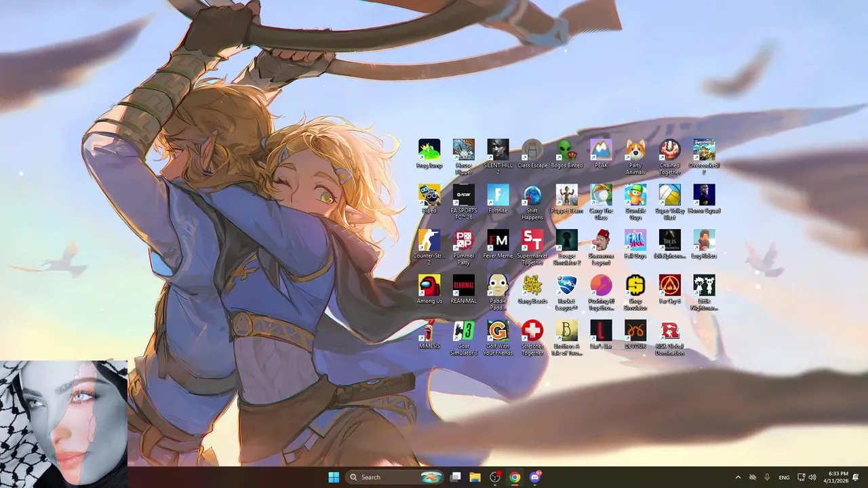Click the Carry The Glass icon

pyautogui.click(x=601, y=203)
